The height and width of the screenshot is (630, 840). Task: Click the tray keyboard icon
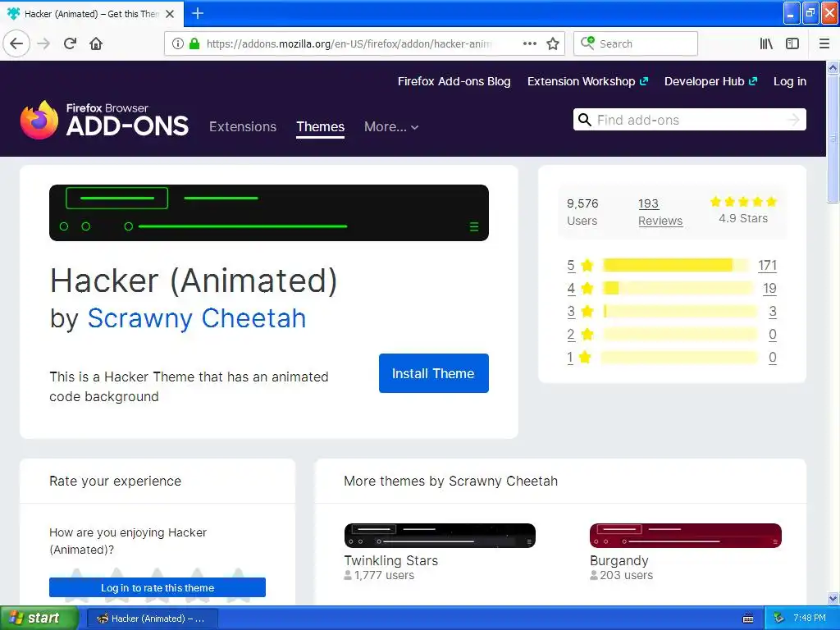[748, 619]
